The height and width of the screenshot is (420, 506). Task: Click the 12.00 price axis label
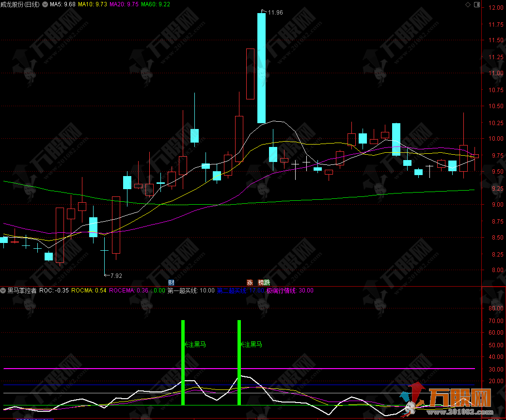[x=496, y=8]
